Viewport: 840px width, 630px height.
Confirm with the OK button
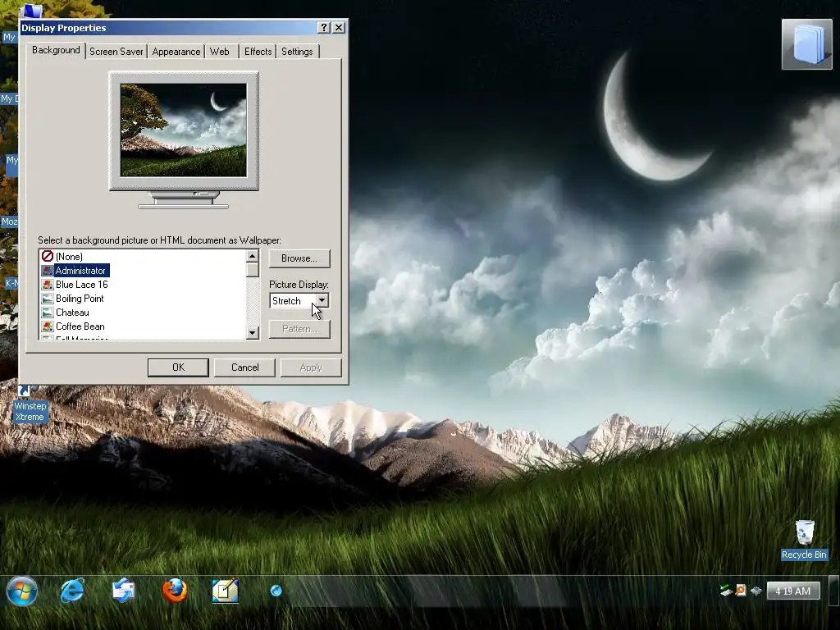click(x=178, y=367)
